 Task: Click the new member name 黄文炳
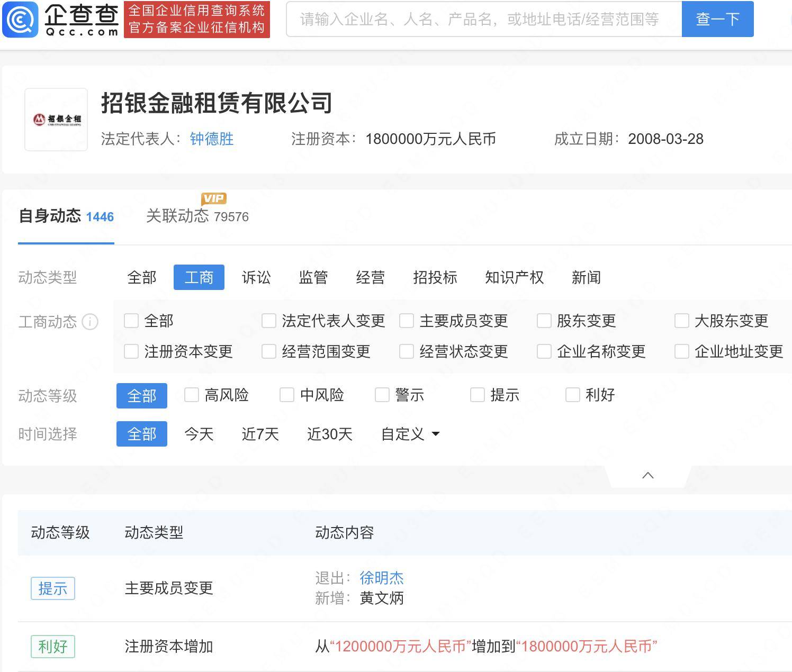coord(382,598)
